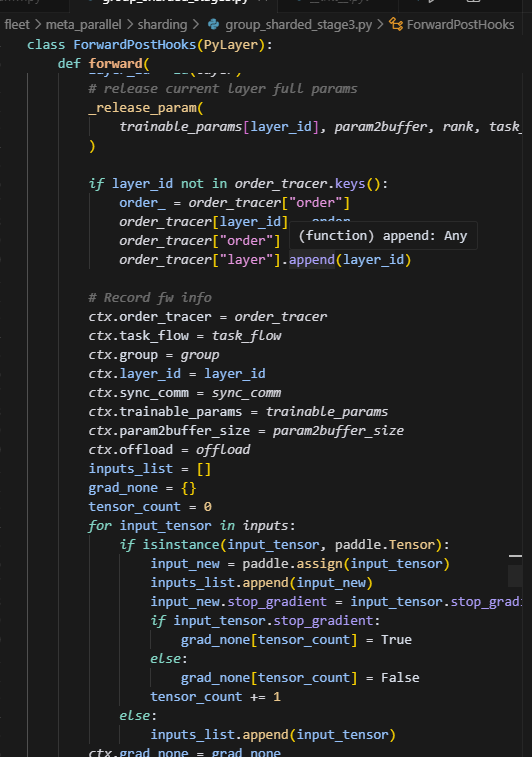This screenshot has width=532, height=757.
Task: Open the 'fleet' breadcrumb folder
Action: (17, 24)
